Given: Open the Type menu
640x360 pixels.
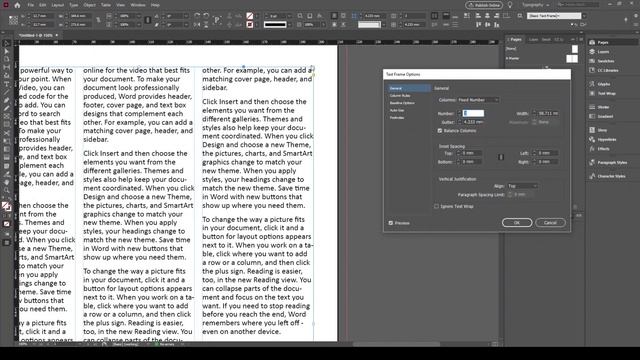Looking at the screenshot, I should [73, 5].
